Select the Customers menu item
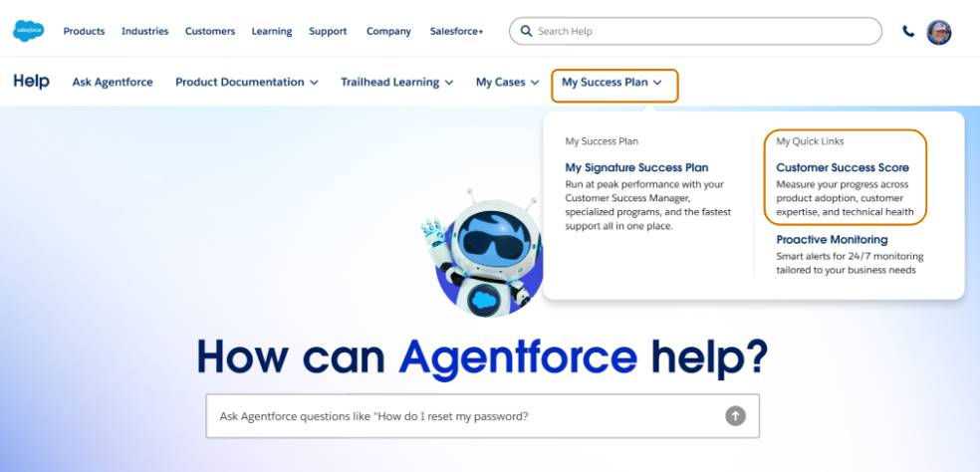This screenshot has width=980, height=472. (x=210, y=31)
